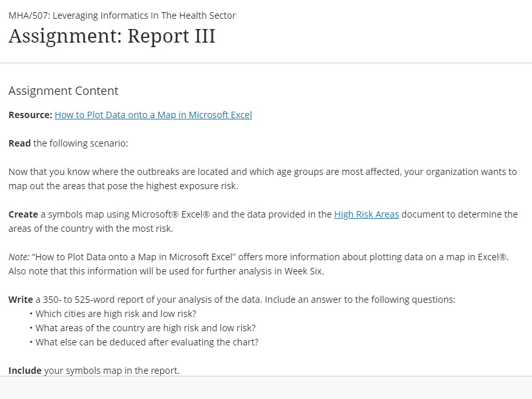Click the bold Create word
The image size is (532, 399).
tap(23, 214)
